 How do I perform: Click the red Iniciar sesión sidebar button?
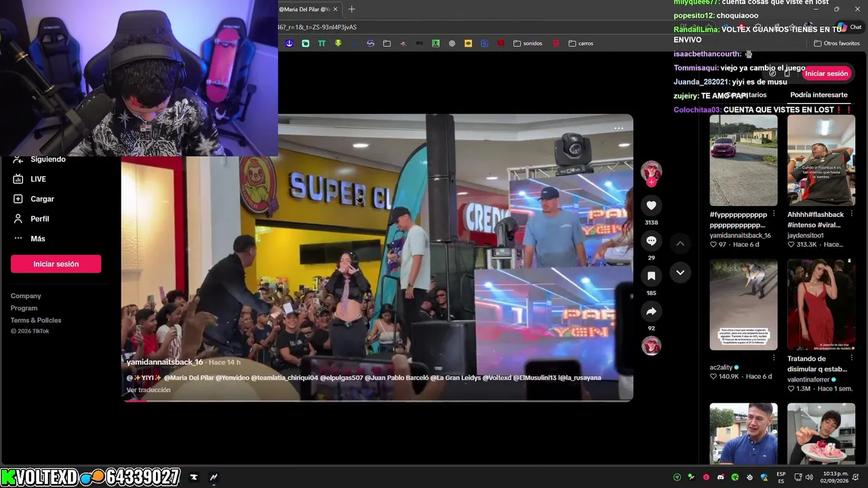[x=56, y=264]
